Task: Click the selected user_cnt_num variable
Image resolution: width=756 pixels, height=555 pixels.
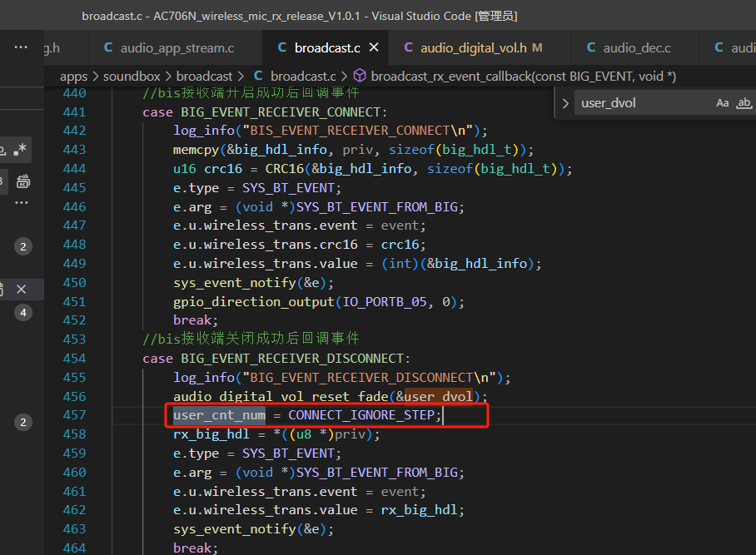Action: click(219, 415)
